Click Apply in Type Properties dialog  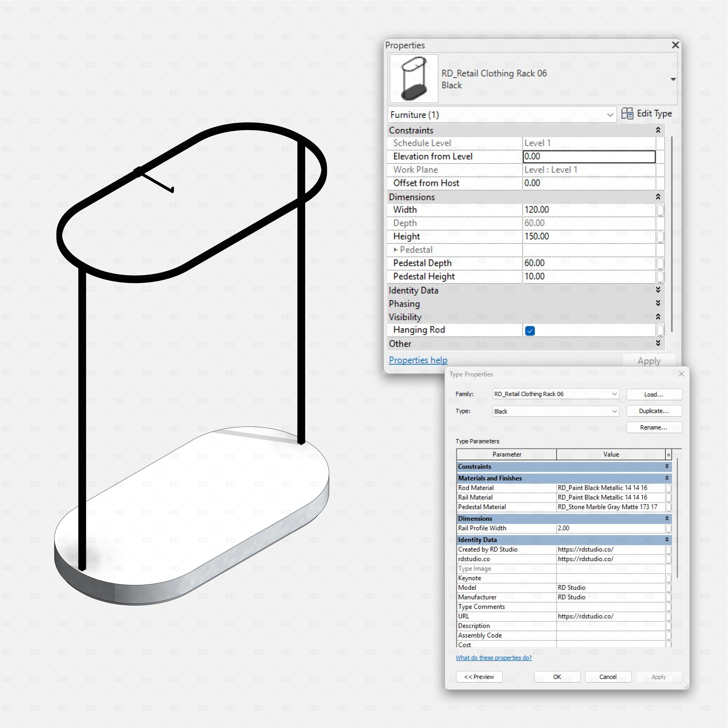[x=659, y=677]
